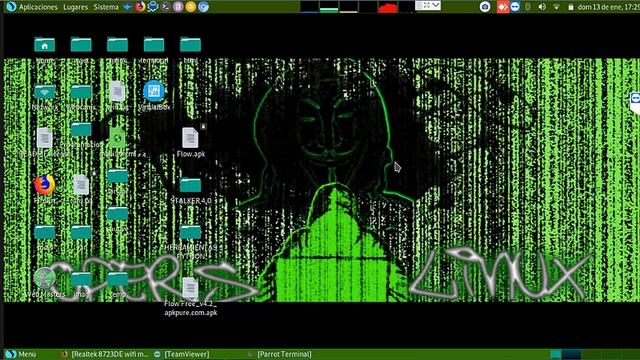The height and width of the screenshot is (360, 640).
Task: Open the volume control in system tray
Action: pyautogui.click(x=542, y=7)
